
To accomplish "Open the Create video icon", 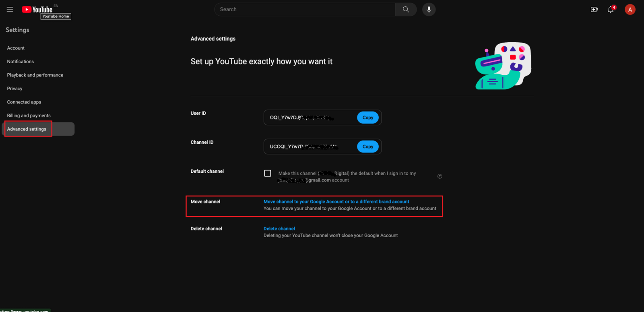I will coord(594,9).
